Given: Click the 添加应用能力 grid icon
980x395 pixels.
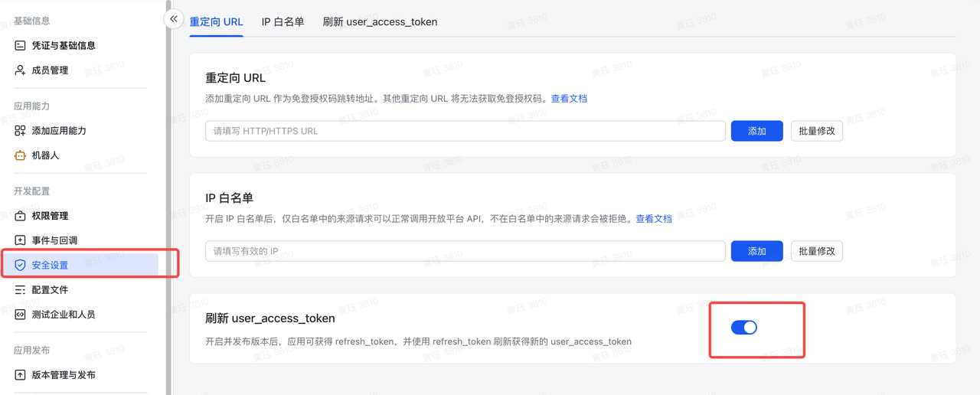Looking at the screenshot, I should coord(21,131).
